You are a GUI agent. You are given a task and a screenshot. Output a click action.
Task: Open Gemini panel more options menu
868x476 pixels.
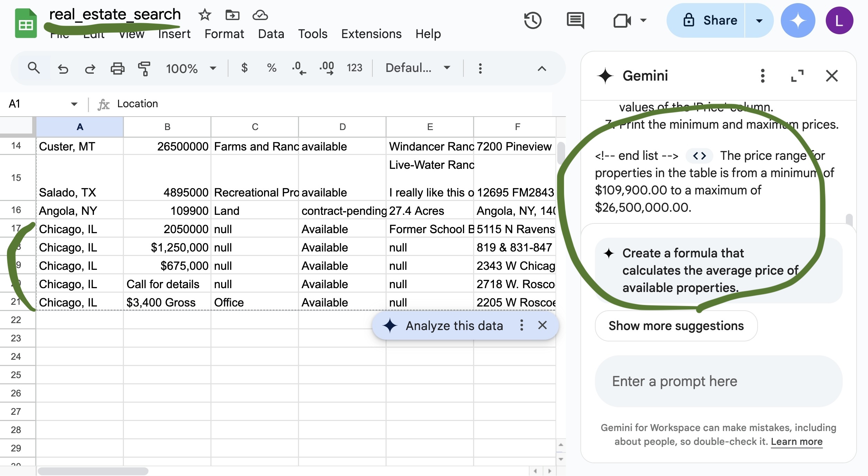762,76
